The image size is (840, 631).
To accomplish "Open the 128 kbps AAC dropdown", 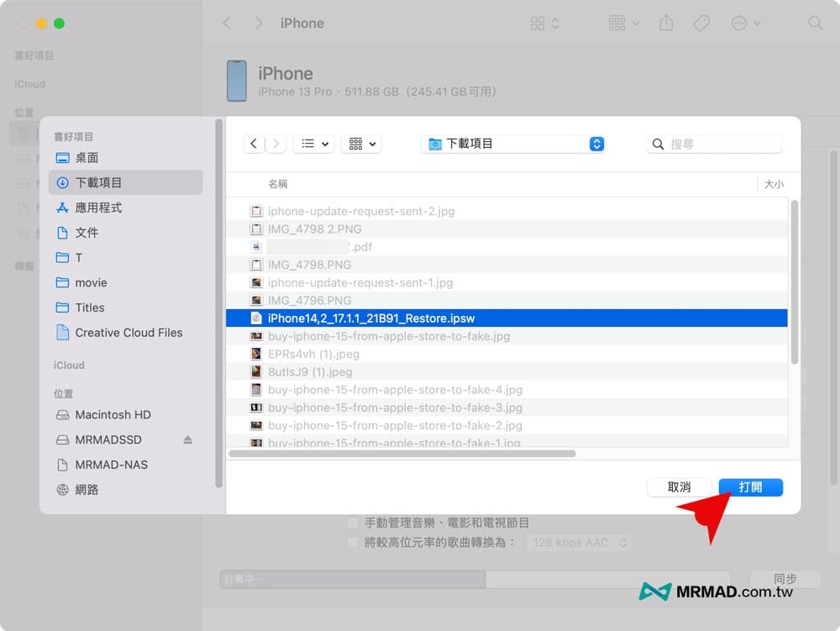I will 579,543.
